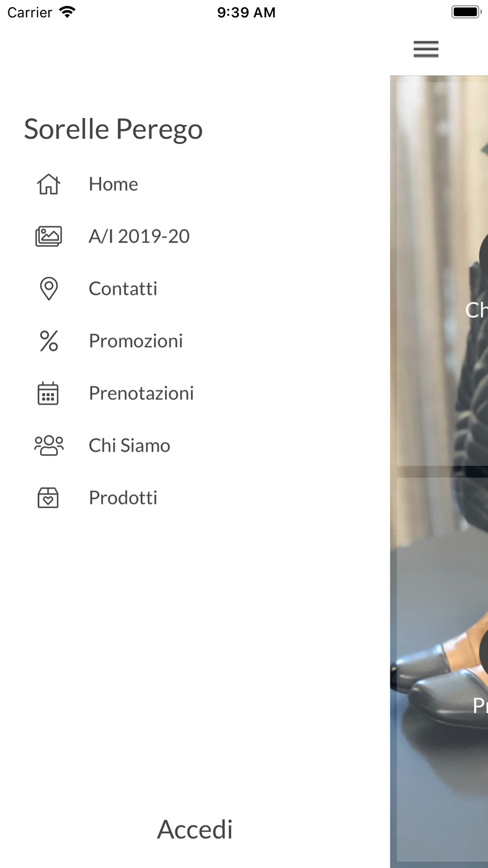
Task: Click the group of people icon
Action: [x=49, y=445]
